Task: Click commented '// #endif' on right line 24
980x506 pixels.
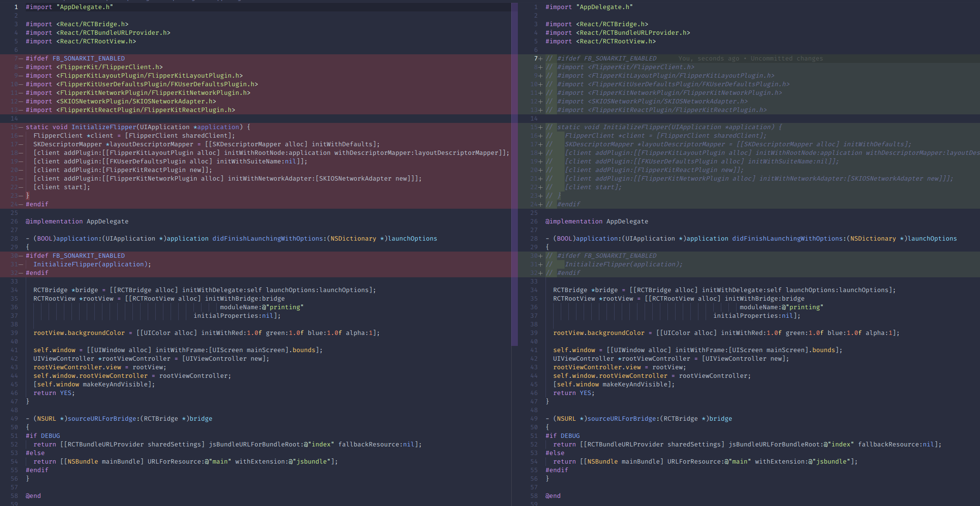Action: click(x=563, y=204)
